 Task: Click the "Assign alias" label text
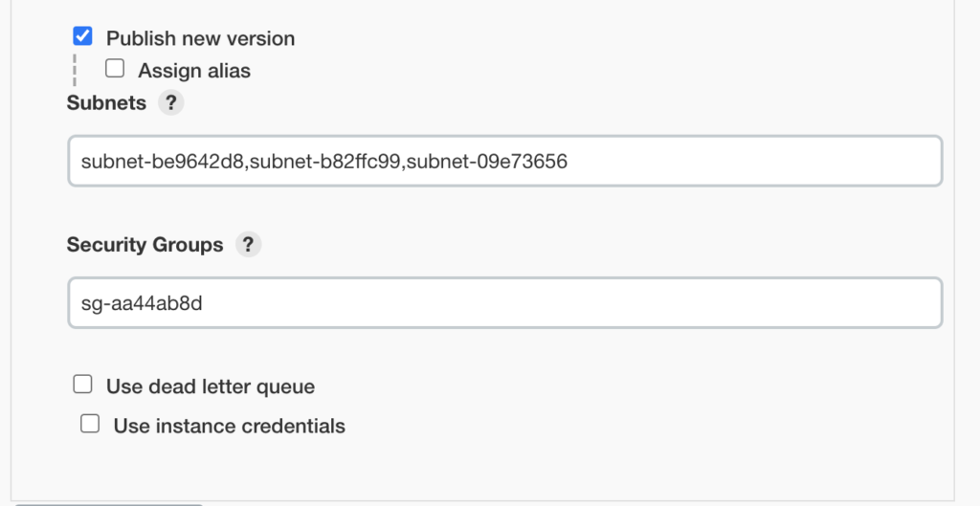point(194,70)
